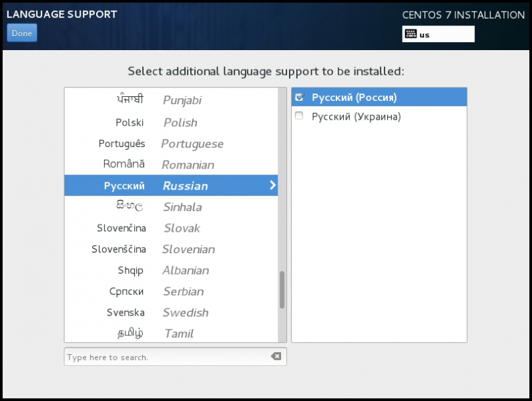Click the keyboard layout icon
The image size is (532, 401).
(411, 34)
